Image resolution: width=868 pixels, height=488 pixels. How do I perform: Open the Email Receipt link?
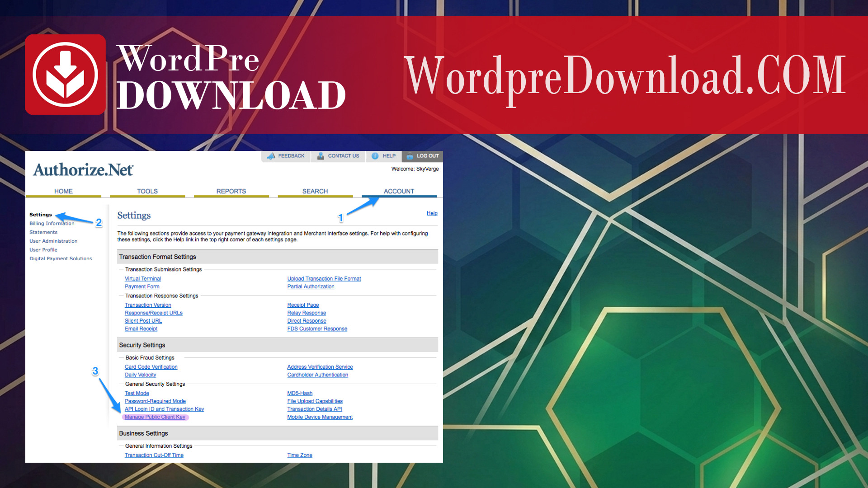tap(141, 328)
